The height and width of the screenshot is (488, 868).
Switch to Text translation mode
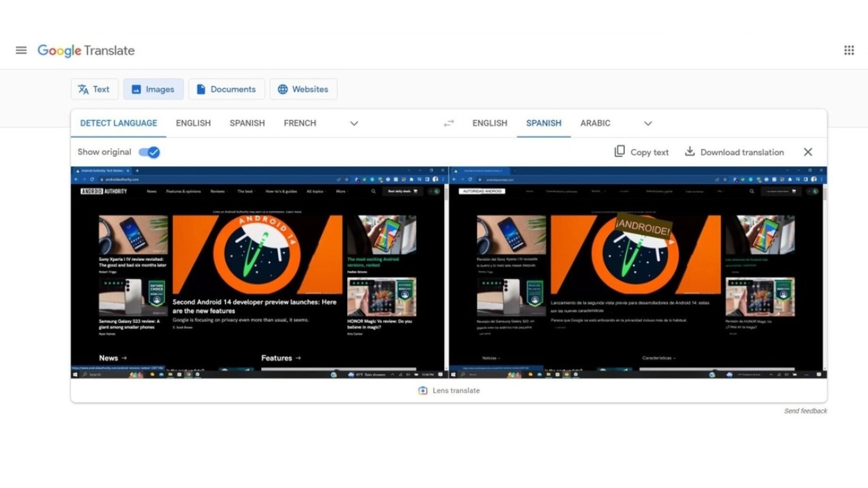pos(94,89)
